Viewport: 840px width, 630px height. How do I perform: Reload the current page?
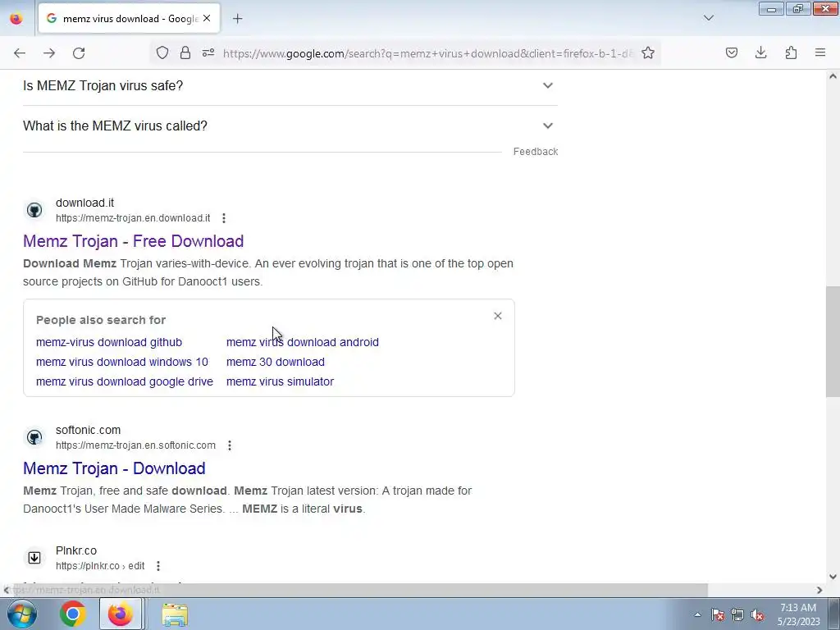pyautogui.click(x=79, y=53)
